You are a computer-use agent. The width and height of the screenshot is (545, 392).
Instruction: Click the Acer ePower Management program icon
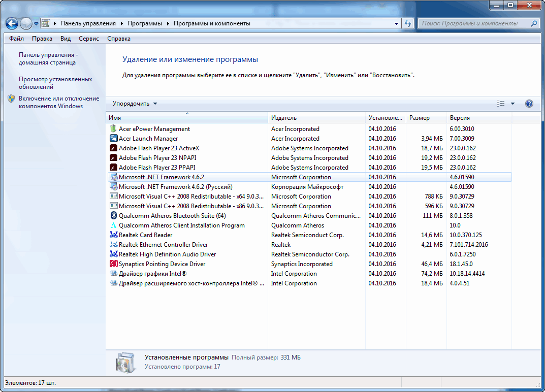pos(113,128)
